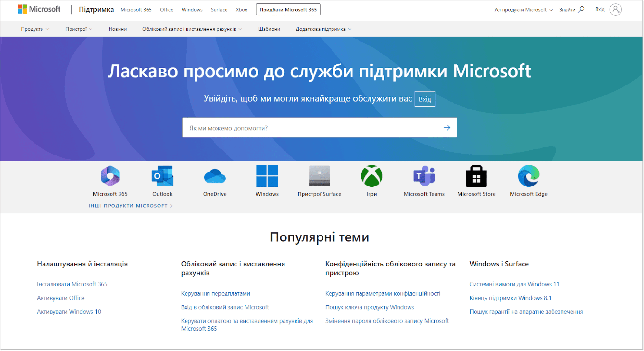Select Microsoft 365 in top navigation
Viewport: 644px width, 351px height.
pyautogui.click(x=136, y=10)
